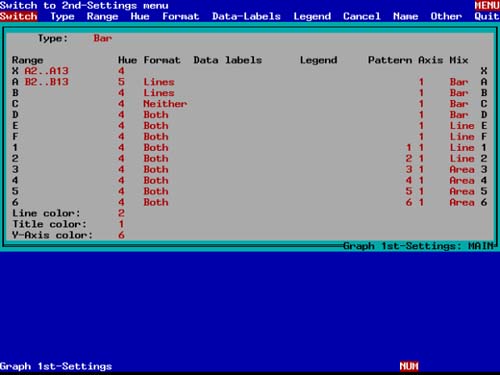
Task: Click the 'Data labels' column header
Action: coord(228,60)
